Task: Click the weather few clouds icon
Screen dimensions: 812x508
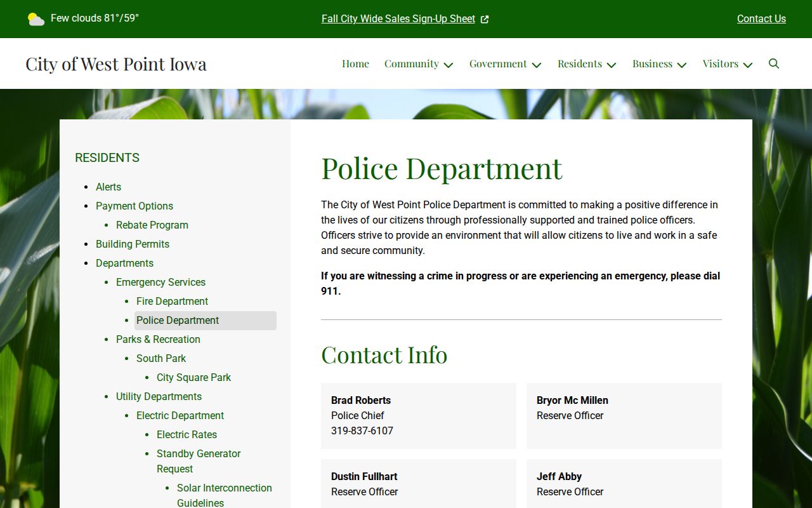Action: 36,19
